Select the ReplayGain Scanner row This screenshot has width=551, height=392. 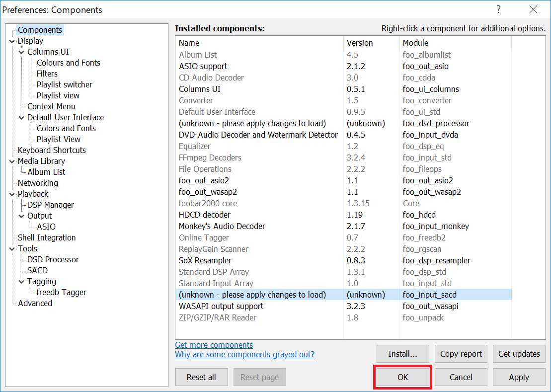pyautogui.click(x=343, y=249)
